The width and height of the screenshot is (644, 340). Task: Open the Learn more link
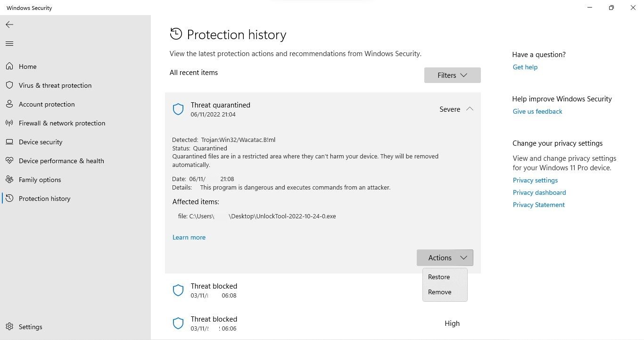189,237
